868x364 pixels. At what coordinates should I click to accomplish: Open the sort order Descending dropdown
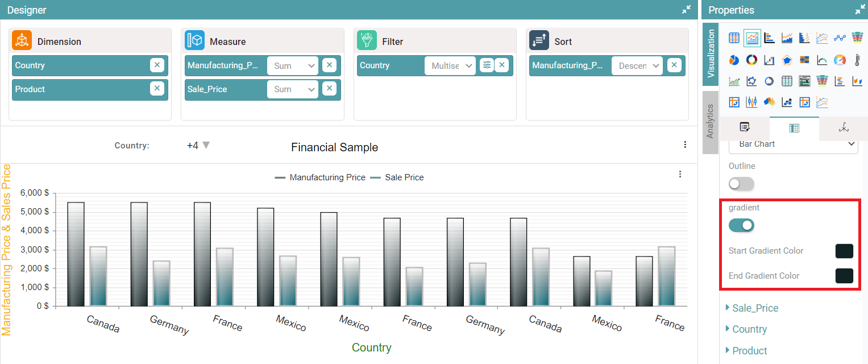pos(637,65)
